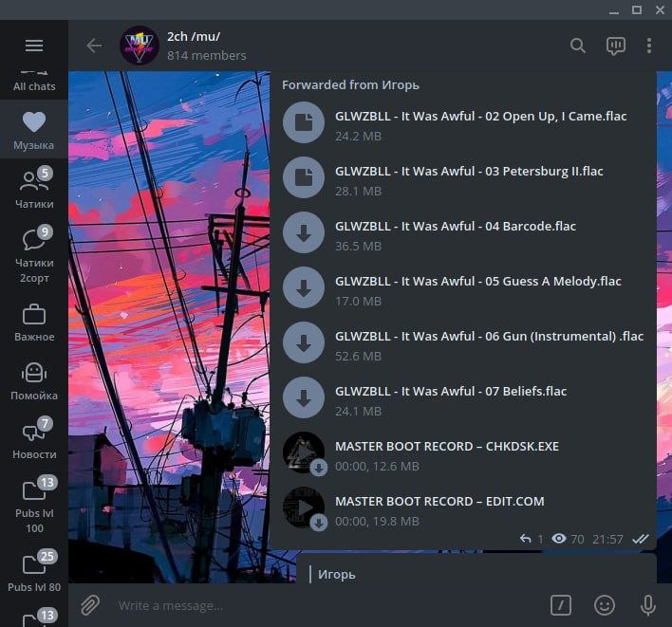Screen dimensions: 672x627
Task: Click the 814 members subtitle
Action: click(207, 56)
